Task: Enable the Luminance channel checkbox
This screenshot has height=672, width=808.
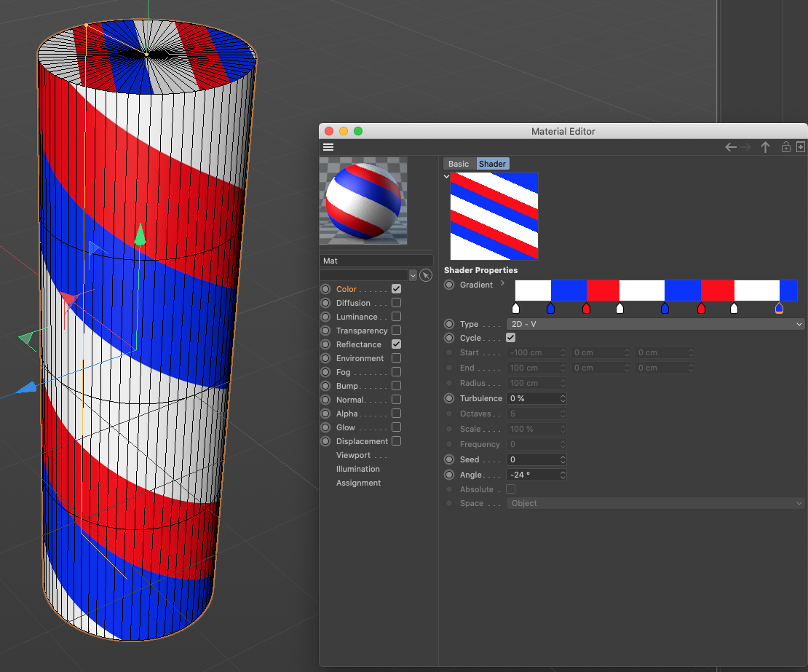Action: 396,317
